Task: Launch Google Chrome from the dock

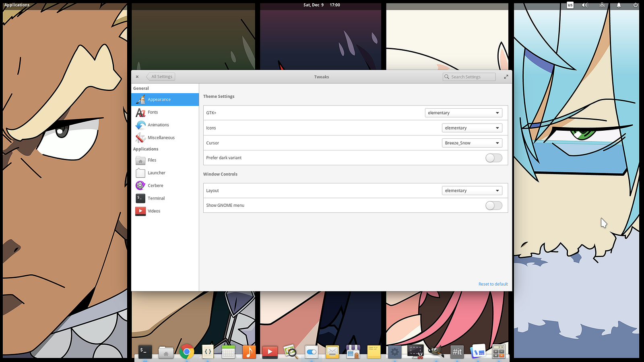Action: pyautogui.click(x=187, y=352)
